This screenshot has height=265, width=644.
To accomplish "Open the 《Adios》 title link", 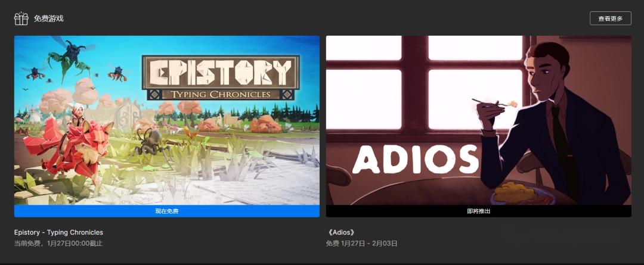I will (341, 232).
